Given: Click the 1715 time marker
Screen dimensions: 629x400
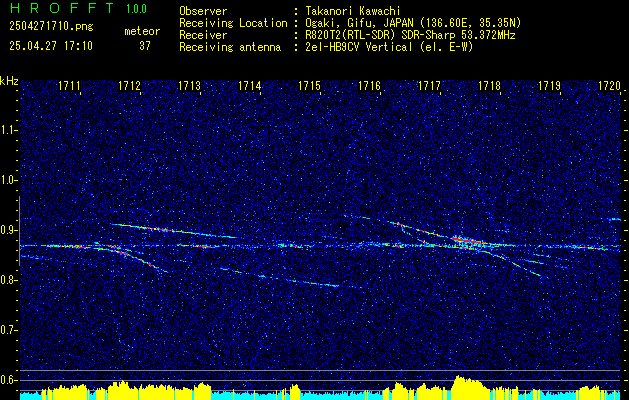Looking at the screenshot, I should (310, 86).
